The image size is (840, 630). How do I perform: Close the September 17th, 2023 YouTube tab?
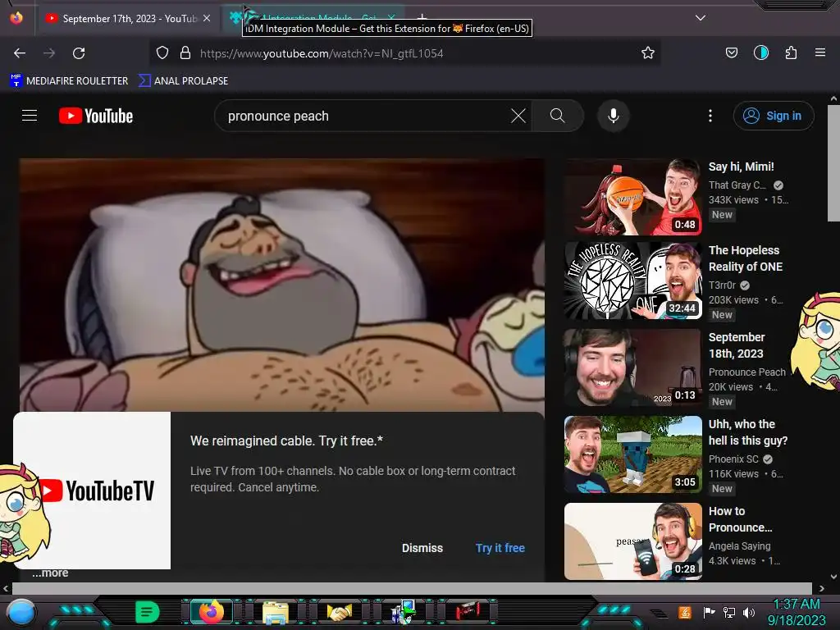207,18
